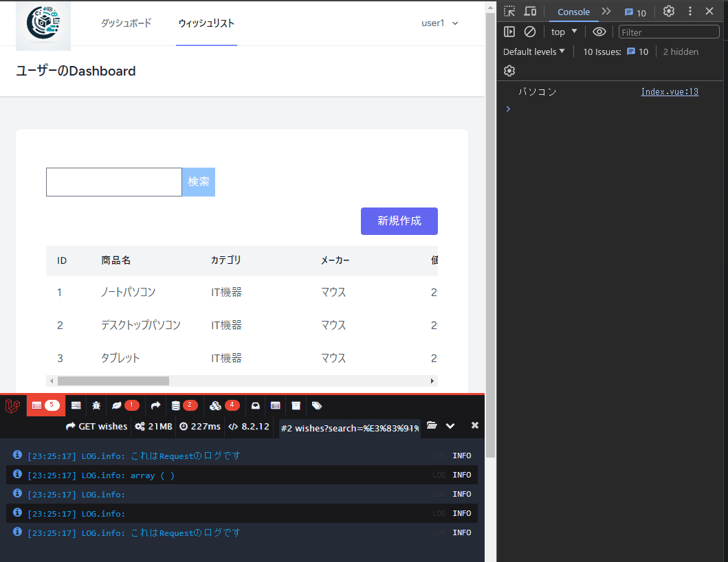Click the 検索 search button

coord(198,182)
